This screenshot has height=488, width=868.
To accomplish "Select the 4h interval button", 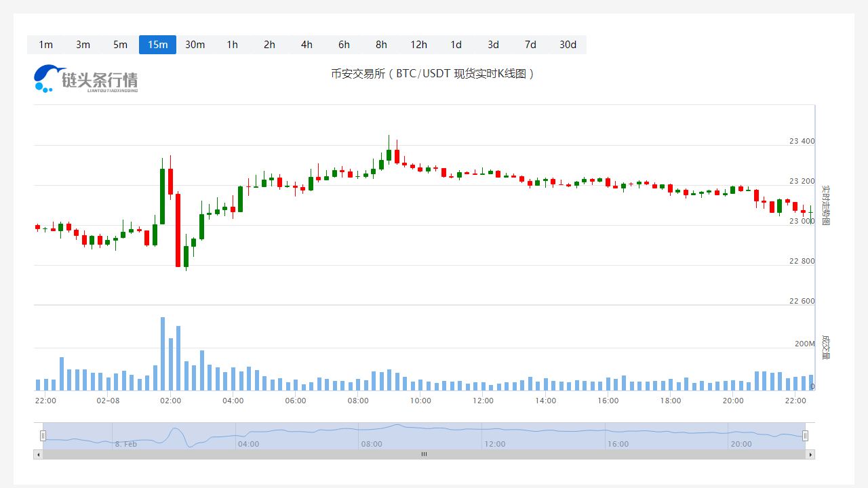I will click(x=307, y=45).
